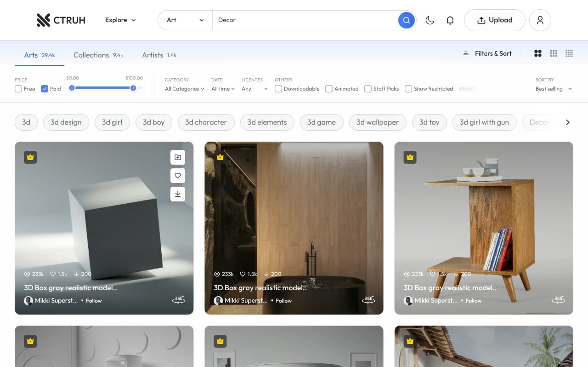Image resolution: width=588 pixels, height=367 pixels.
Task: Switch to the Collections tab
Action: (98, 55)
